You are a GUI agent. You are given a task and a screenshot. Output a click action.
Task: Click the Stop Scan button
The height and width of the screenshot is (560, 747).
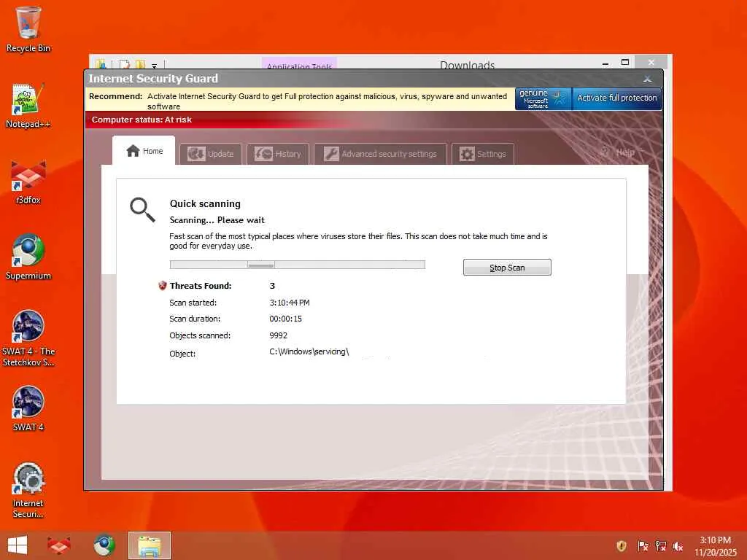point(507,267)
